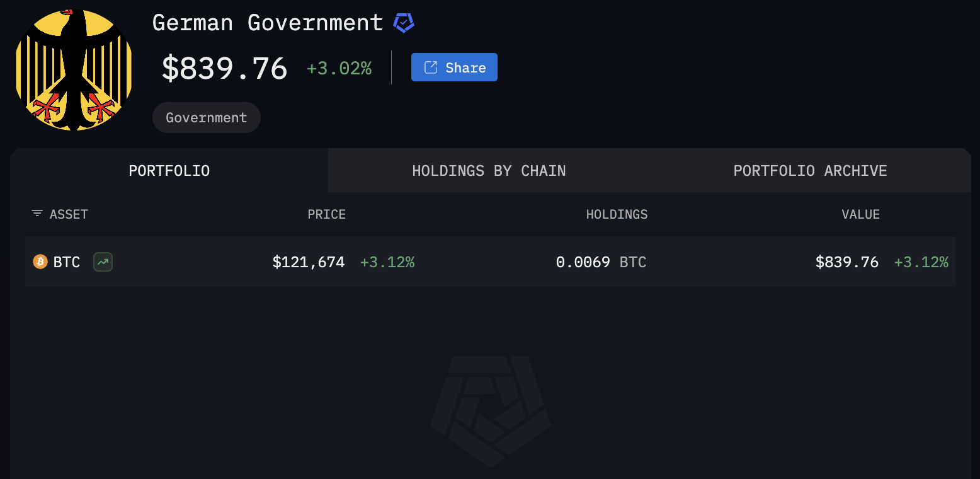The image size is (980, 479).
Task: Open the German Government eagle avatar
Action: click(74, 71)
